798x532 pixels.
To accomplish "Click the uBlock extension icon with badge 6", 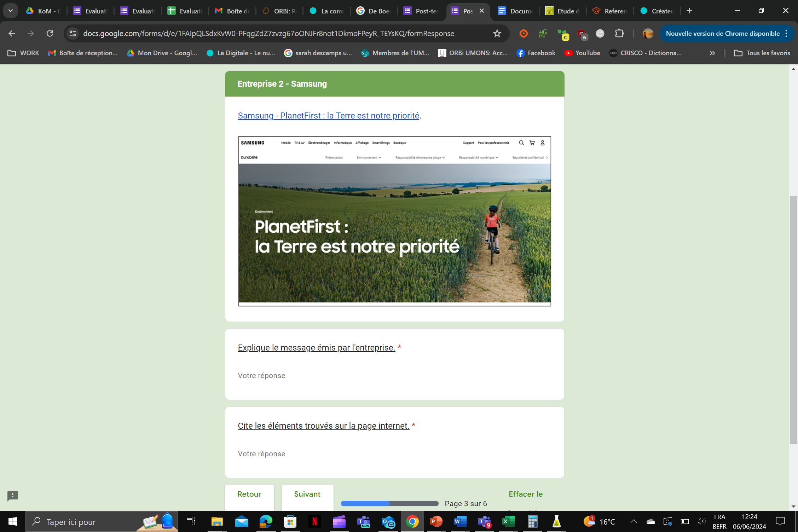I will coord(582,34).
